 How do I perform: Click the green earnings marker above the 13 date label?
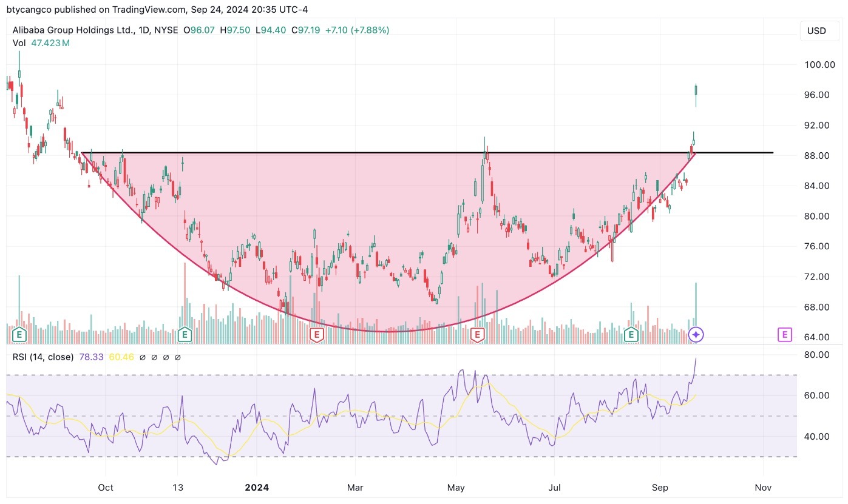[x=185, y=334]
